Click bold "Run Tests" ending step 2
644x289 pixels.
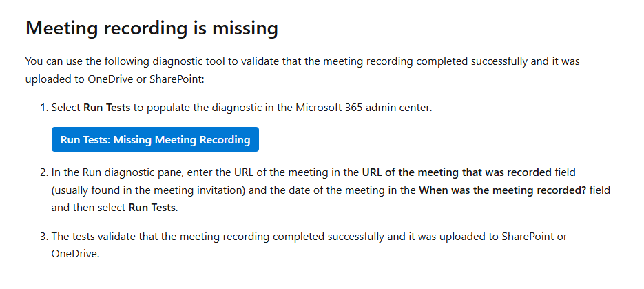click(152, 207)
